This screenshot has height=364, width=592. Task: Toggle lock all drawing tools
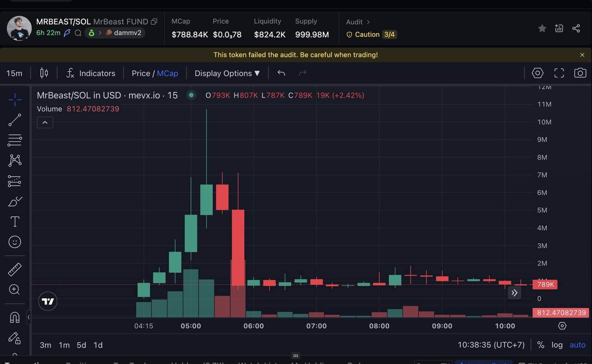15,338
